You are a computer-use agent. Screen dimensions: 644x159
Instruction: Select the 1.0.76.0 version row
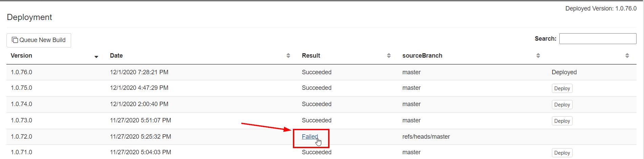(x=21, y=72)
